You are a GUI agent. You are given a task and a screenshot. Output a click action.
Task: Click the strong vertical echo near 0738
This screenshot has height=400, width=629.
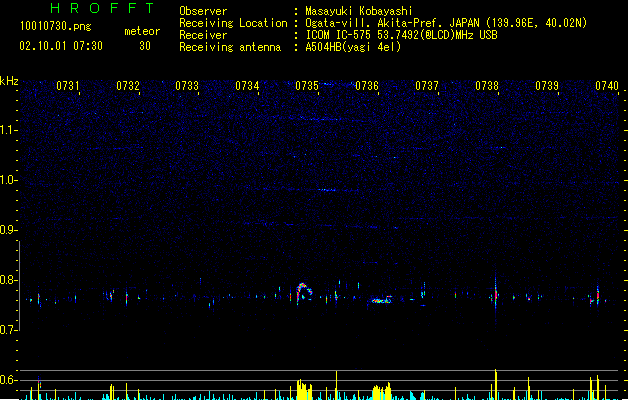click(x=495, y=296)
